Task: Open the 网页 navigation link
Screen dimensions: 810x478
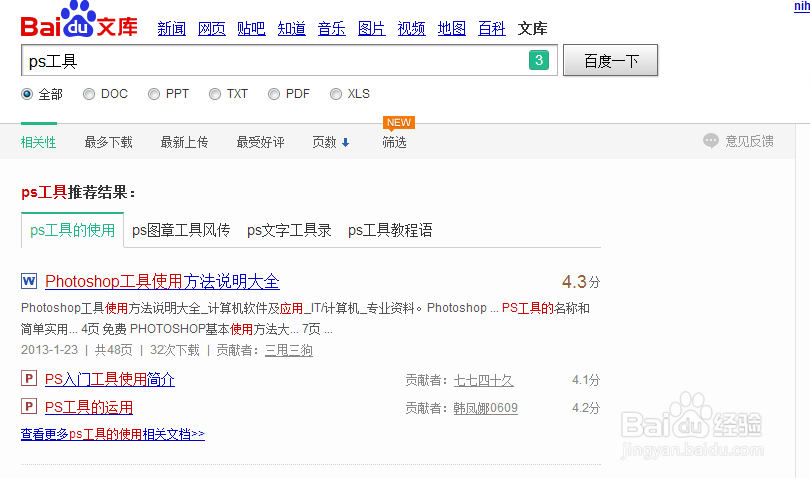Action: pyautogui.click(x=212, y=28)
